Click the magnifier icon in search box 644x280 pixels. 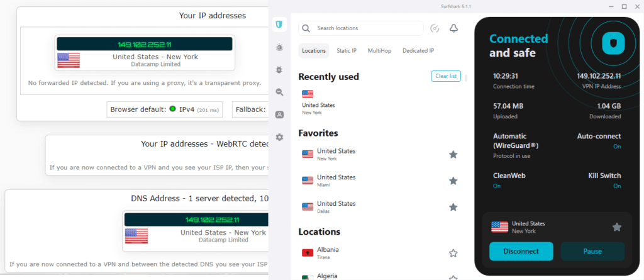(306, 28)
